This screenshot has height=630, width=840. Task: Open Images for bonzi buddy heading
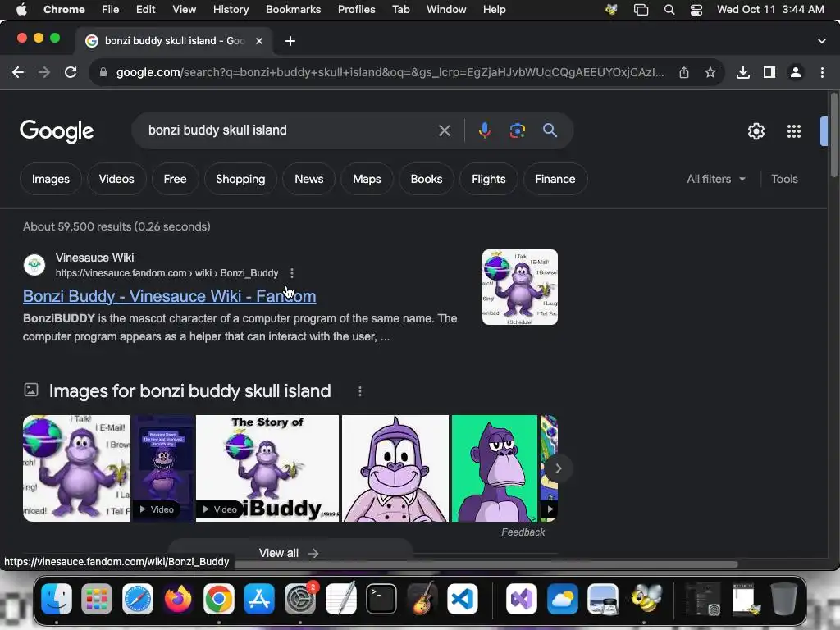pos(189,391)
